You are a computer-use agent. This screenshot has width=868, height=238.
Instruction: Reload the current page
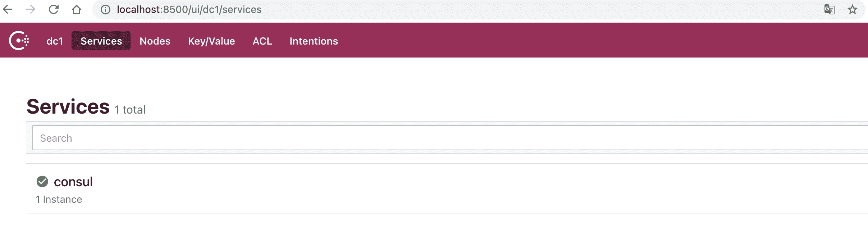tap(54, 10)
